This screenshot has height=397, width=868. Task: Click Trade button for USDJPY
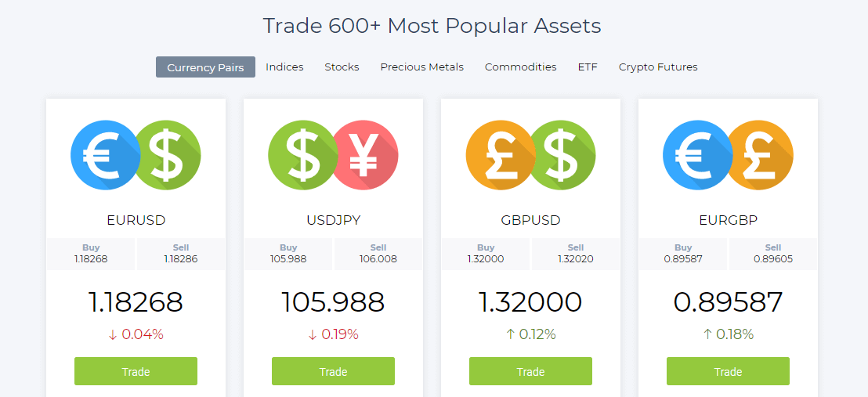[333, 371]
